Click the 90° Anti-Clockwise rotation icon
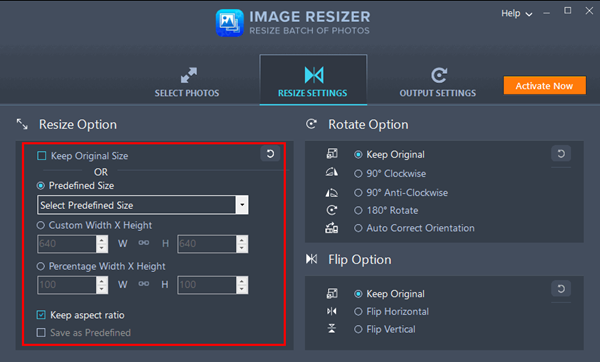This screenshot has height=362, width=600. tap(332, 192)
